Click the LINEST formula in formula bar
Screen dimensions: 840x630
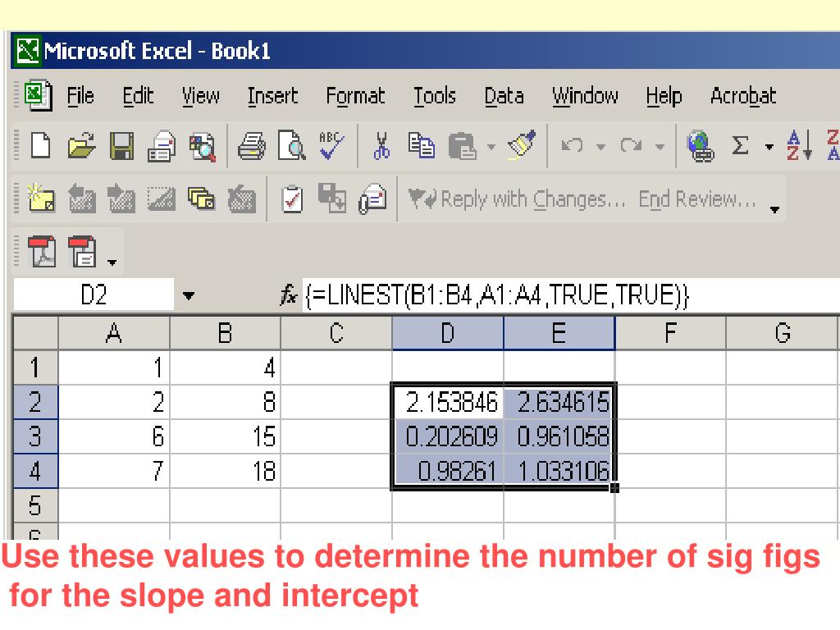(x=497, y=295)
